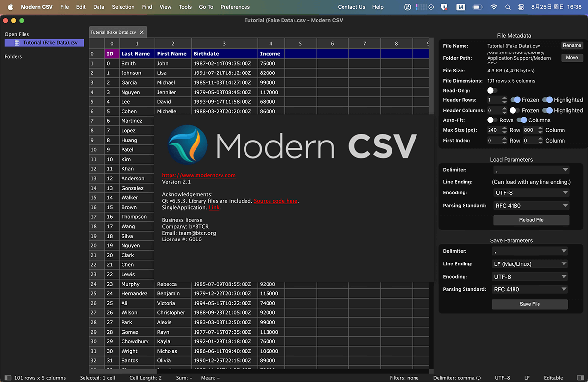588x382 pixels.
Task: Click the Reload File button
Action: (x=531, y=220)
